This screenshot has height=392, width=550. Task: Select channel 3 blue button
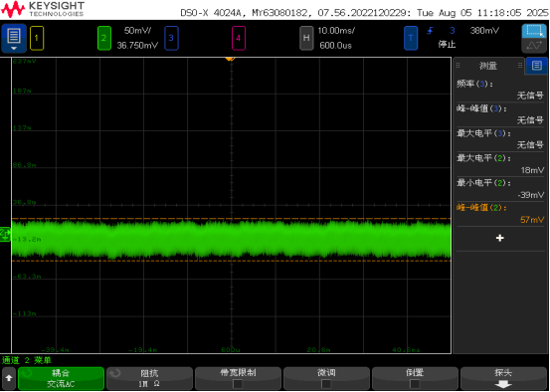pos(171,38)
